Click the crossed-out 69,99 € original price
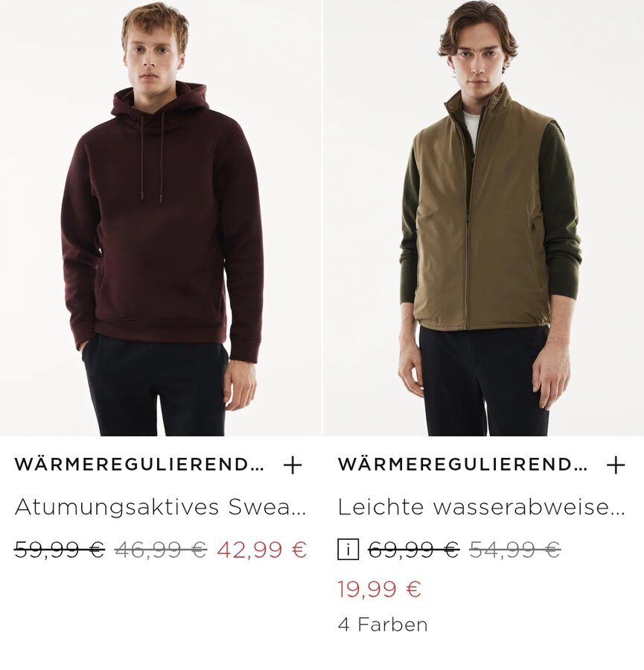Image resolution: width=644 pixels, height=670 pixels. 413,549
